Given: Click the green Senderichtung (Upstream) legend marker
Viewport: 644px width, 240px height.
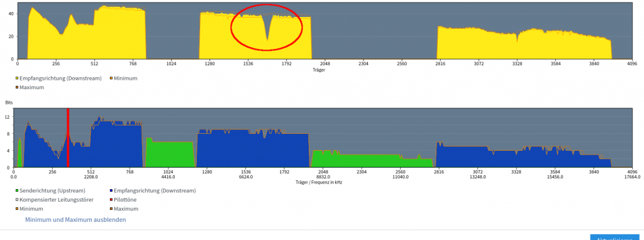Looking at the screenshot, I should point(17,191).
